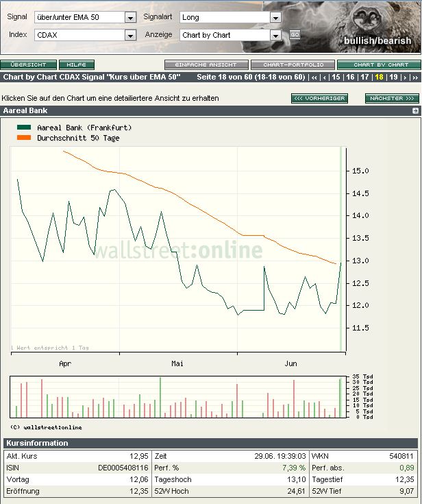This screenshot has height=504, width=422.
Task: Click the Perf. % value 7,39 %
Action: [294, 468]
